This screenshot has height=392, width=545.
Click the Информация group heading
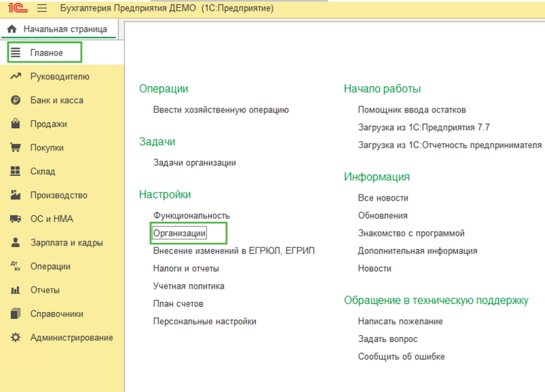[377, 177]
